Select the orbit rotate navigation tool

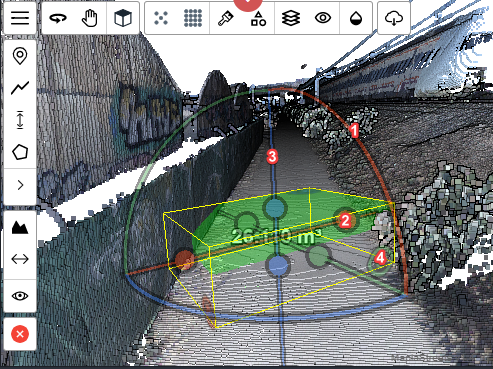58,18
